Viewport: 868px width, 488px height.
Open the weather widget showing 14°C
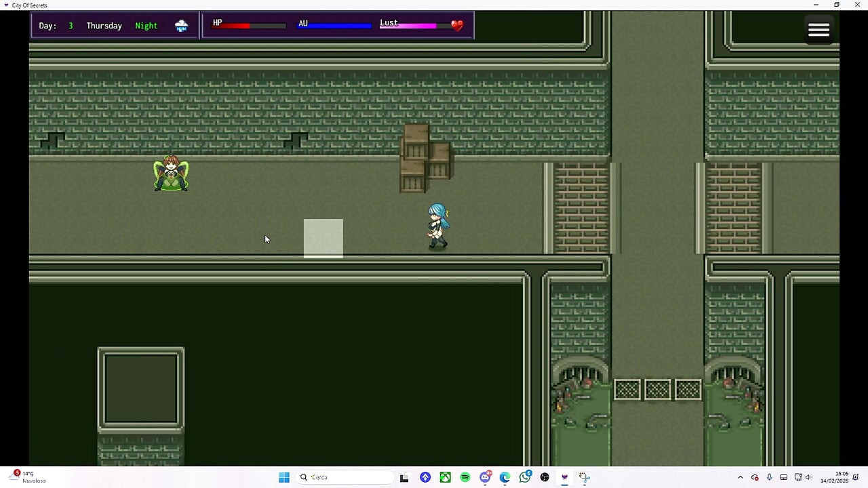(28, 476)
